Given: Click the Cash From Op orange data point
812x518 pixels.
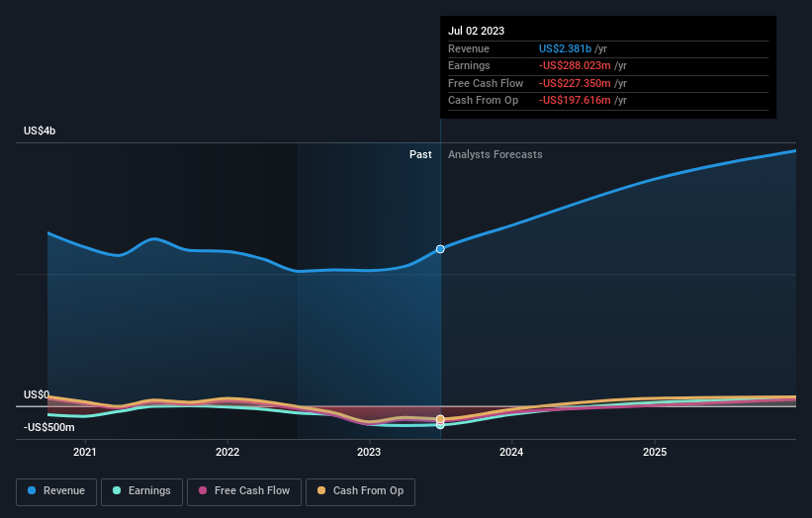Looking at the screenshot, I should pyautogui.click(x=440, y=418).
